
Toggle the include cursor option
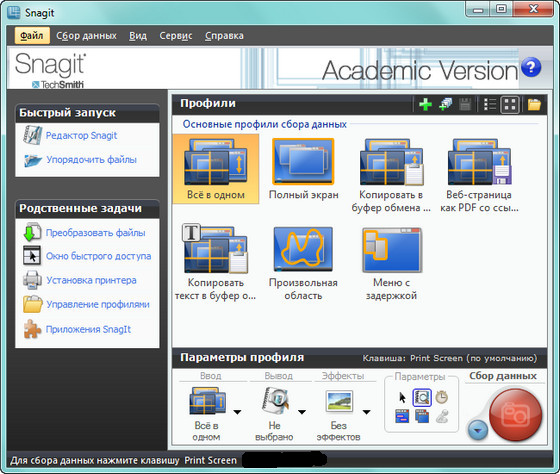coord(402,398)
